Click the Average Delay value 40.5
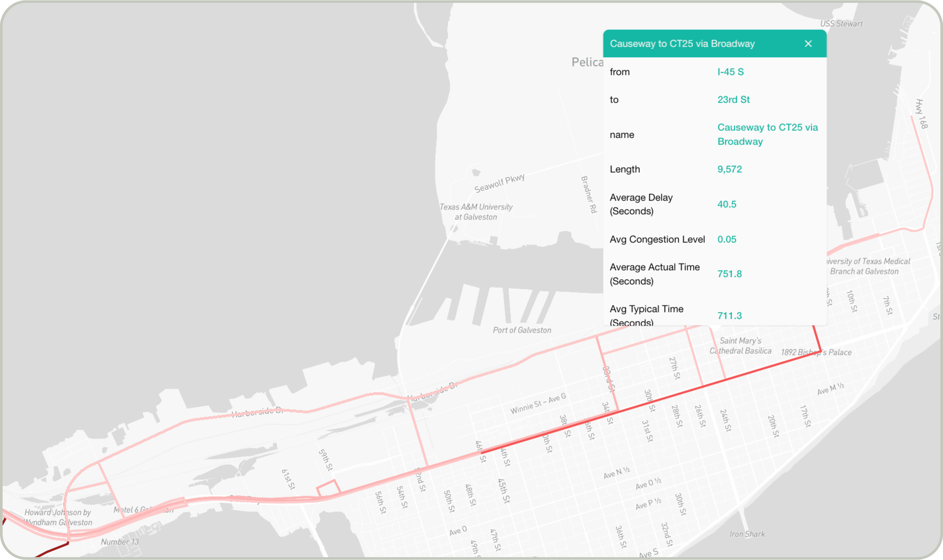The width and height of the screenshot is (943, 560). click(x=727, y=204)
